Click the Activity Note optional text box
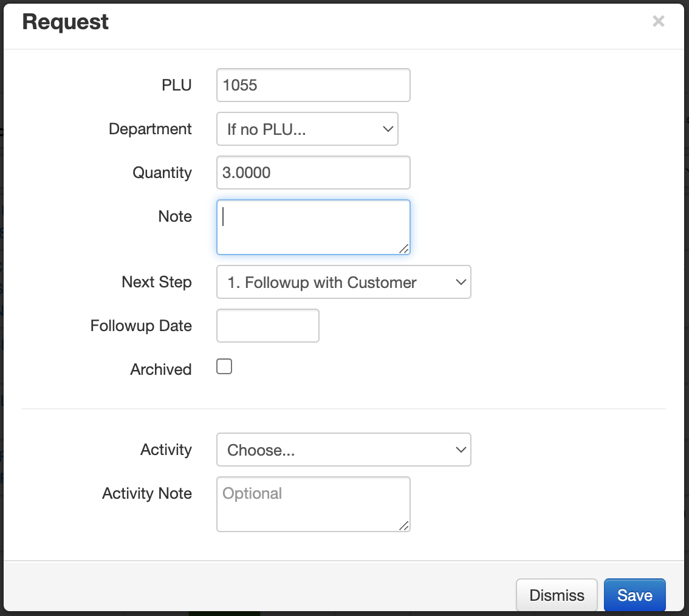This screenshot has width=689, height=616. tap(313, 504)
